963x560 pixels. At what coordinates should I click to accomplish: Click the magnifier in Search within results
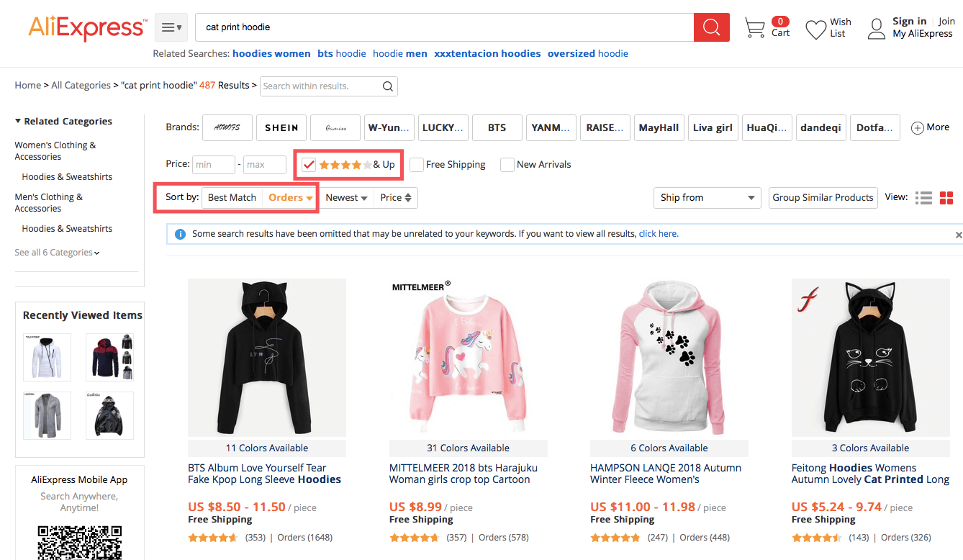pos(387,86)
